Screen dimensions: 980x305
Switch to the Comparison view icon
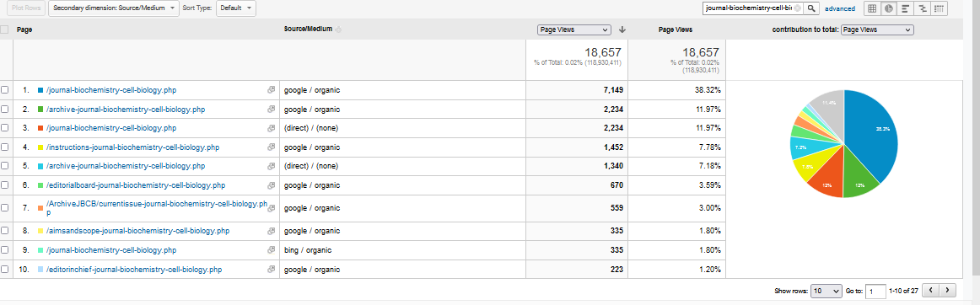(923, 8)
